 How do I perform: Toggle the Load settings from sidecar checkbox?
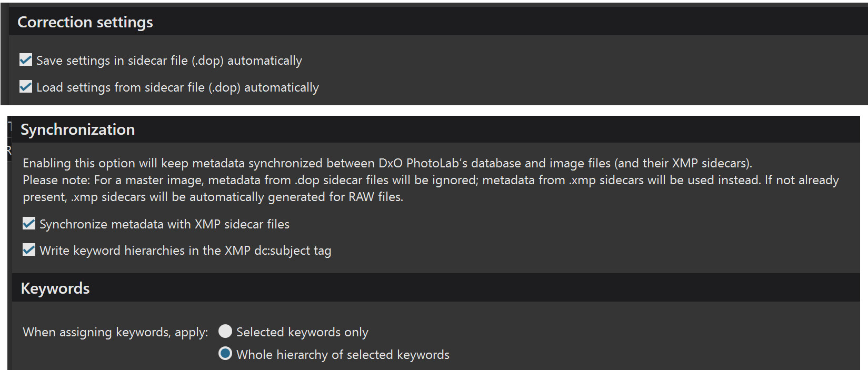26,87
